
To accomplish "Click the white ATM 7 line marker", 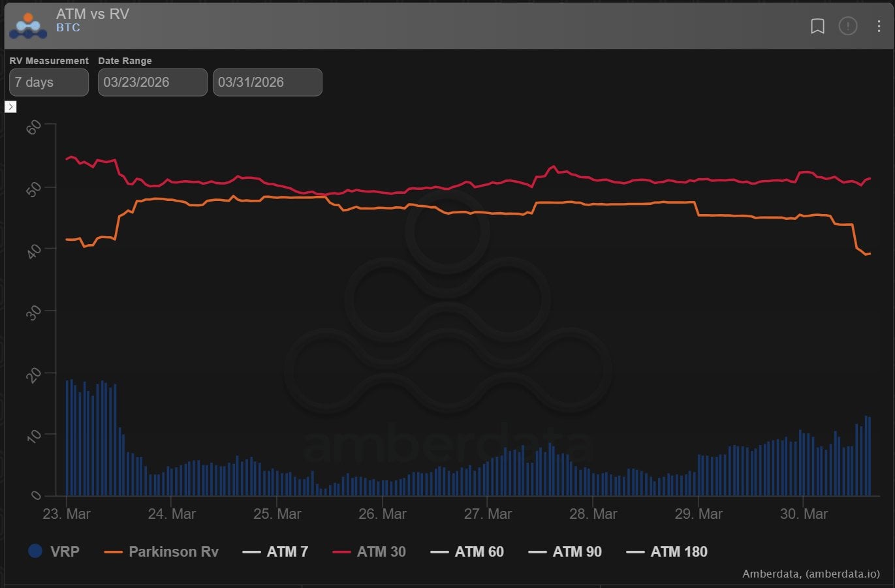I will pos(251,552).
